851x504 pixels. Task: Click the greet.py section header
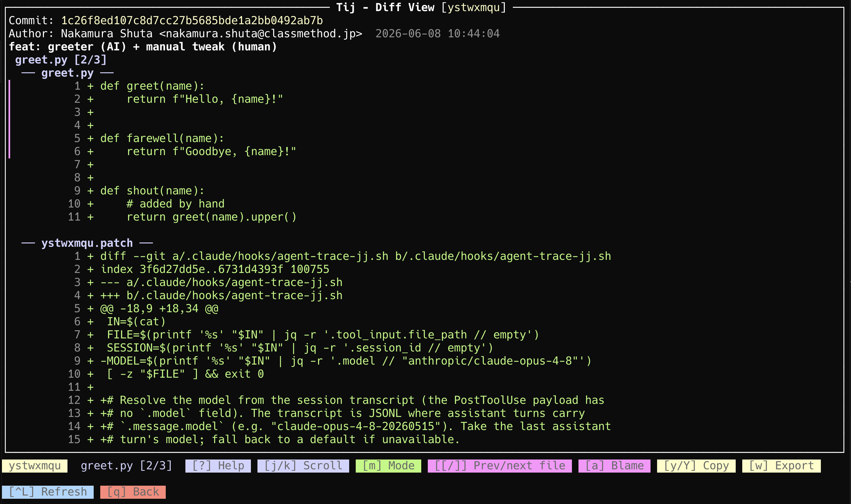[67, 73]
